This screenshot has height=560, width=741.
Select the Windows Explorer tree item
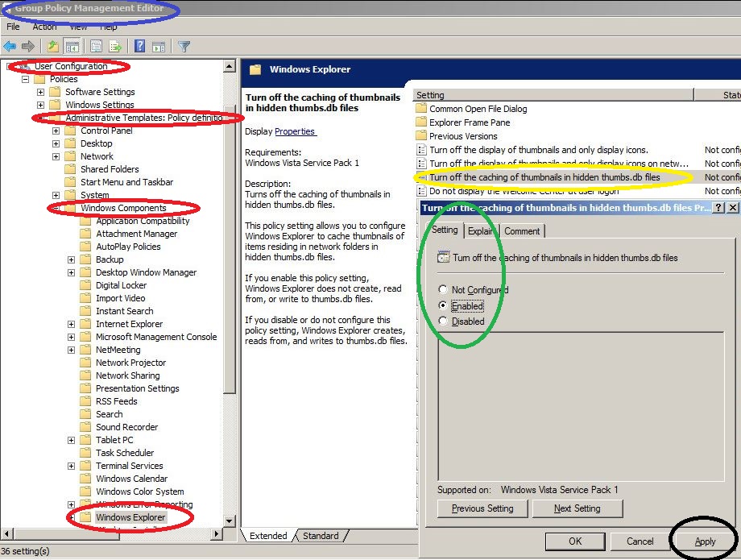pyautogui.click(x=130, y=517)
